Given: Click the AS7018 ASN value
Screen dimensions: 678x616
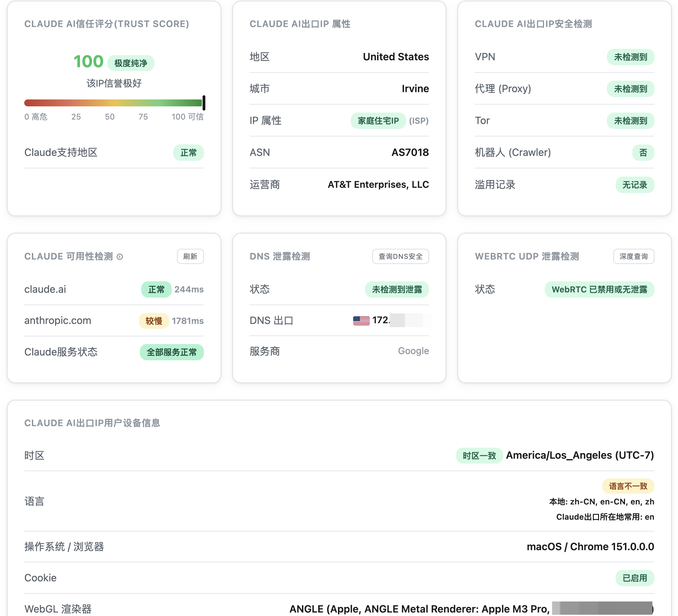Looking at the screenshot, I should [x=410, y=152].
